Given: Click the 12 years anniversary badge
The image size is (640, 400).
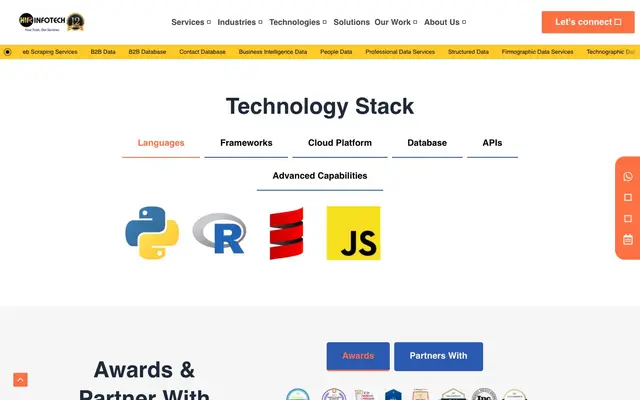Looking at the screenshot, I should (76, 22).
